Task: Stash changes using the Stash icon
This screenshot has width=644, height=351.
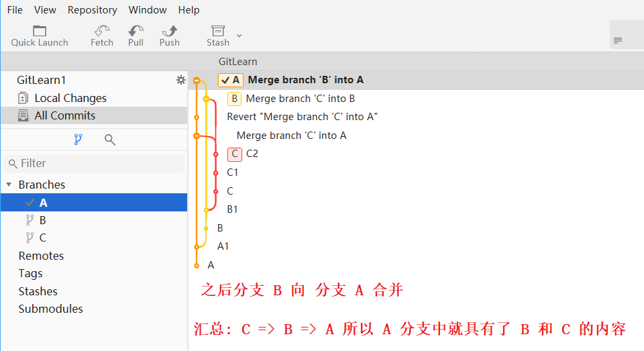Action: tap(217, 31)
